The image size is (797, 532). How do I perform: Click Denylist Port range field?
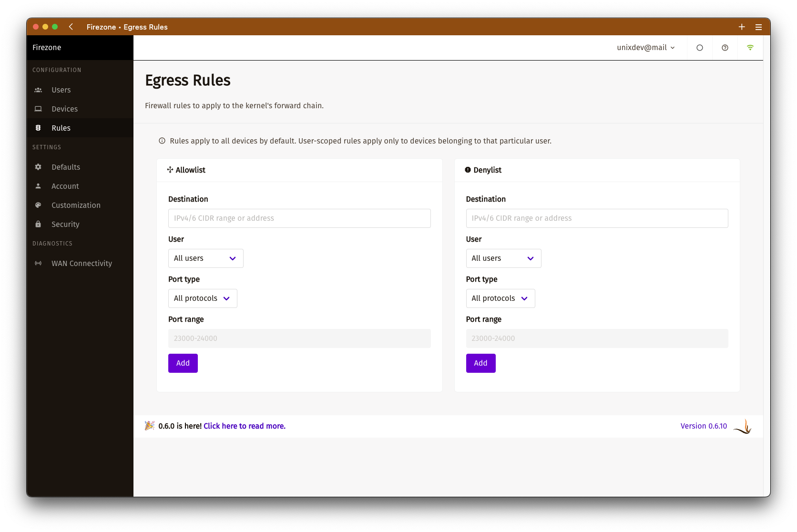point(597,338)
